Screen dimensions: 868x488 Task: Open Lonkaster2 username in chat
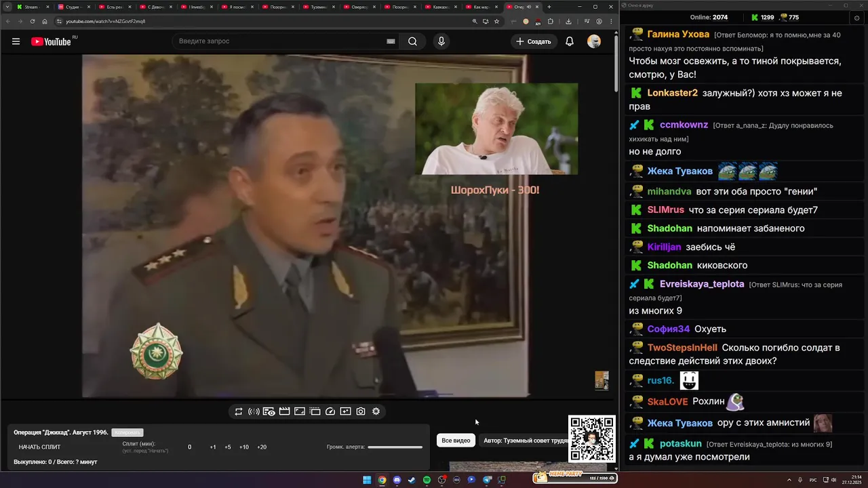point(672,93)
